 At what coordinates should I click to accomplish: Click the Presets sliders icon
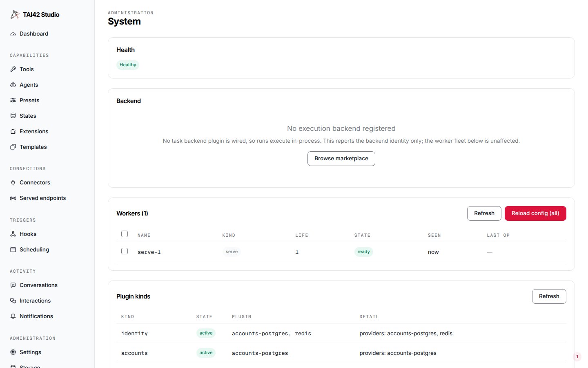[13, 101]
